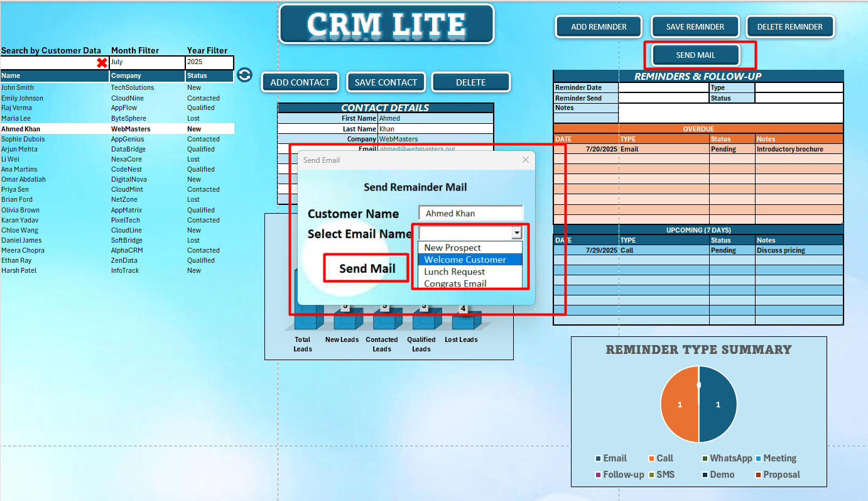
Task: Click the ADD CONTACT button
Action: (300, 82)
